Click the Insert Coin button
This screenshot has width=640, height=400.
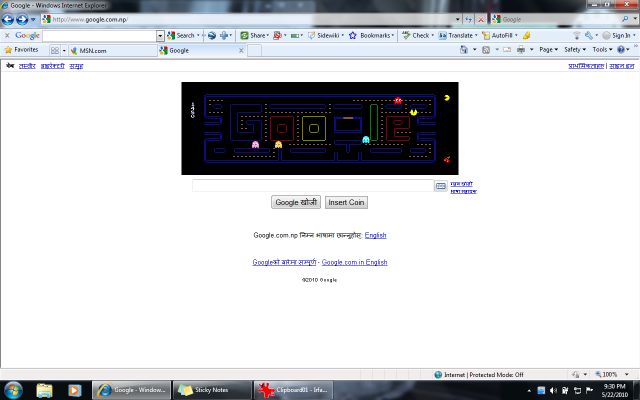point(346,202)
